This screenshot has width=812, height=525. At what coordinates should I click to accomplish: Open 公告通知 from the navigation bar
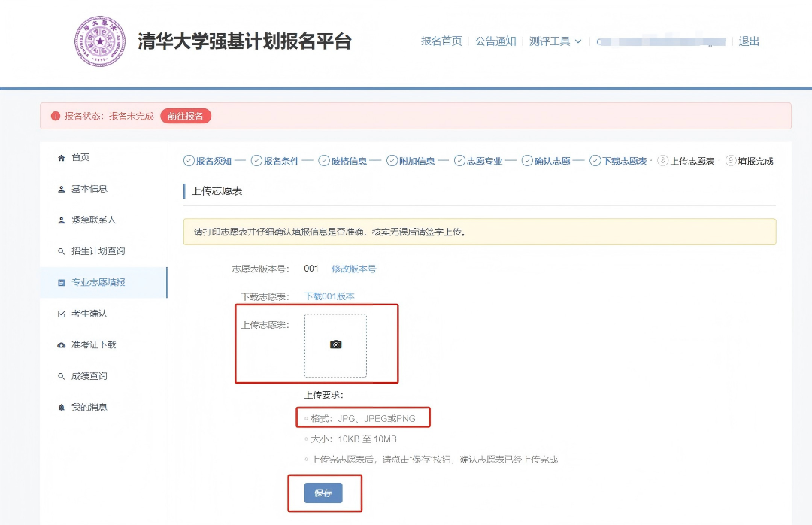496,42
